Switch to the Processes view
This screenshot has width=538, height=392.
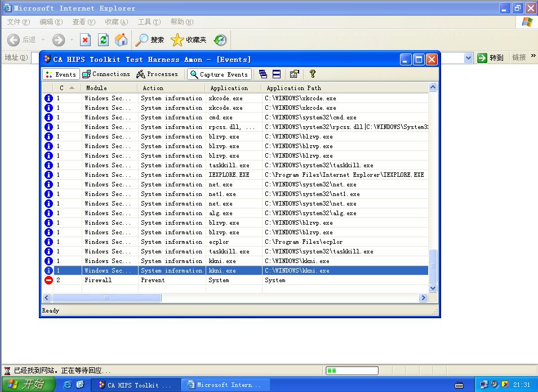[x=157, y=74]
